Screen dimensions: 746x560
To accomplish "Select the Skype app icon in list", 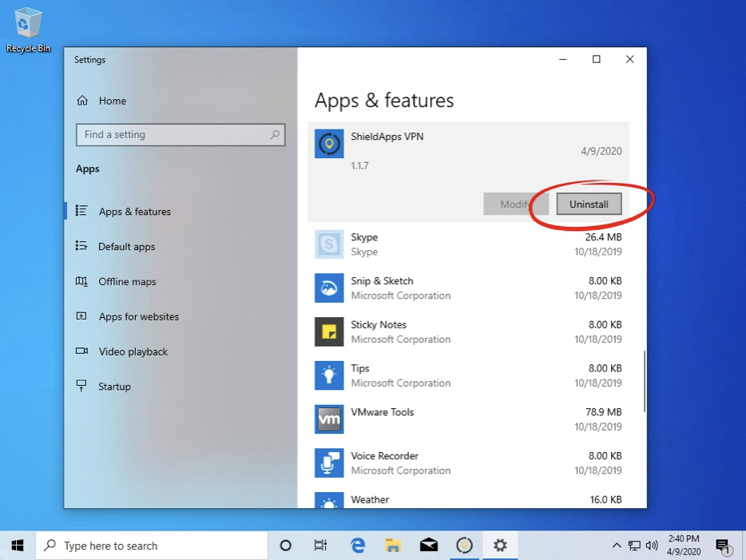I will coord(329,244).
